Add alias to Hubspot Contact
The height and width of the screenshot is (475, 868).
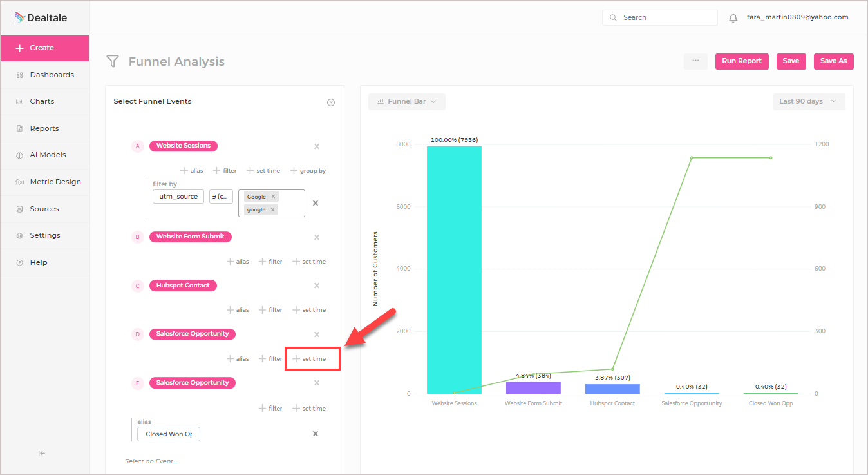238,310
